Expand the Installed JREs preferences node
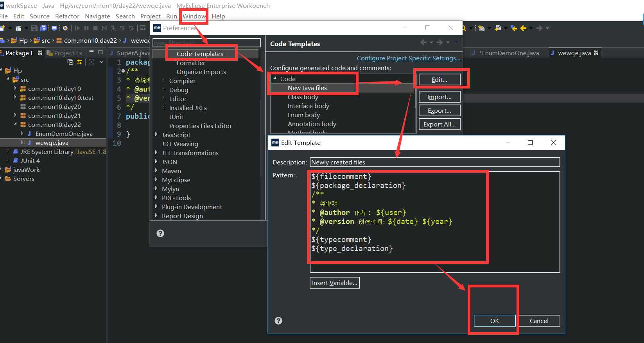The height and width of the screenshot is (343, 644). (x=163, y=107)
